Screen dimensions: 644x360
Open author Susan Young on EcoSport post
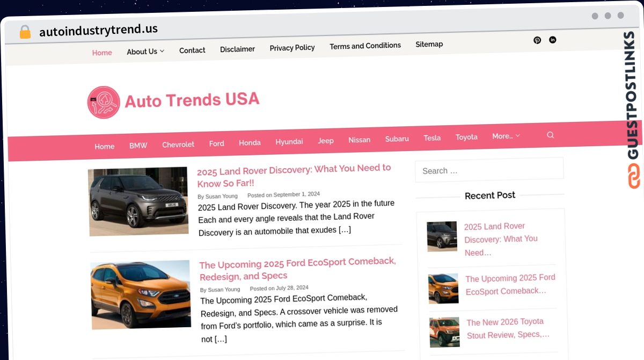[224, 289]
